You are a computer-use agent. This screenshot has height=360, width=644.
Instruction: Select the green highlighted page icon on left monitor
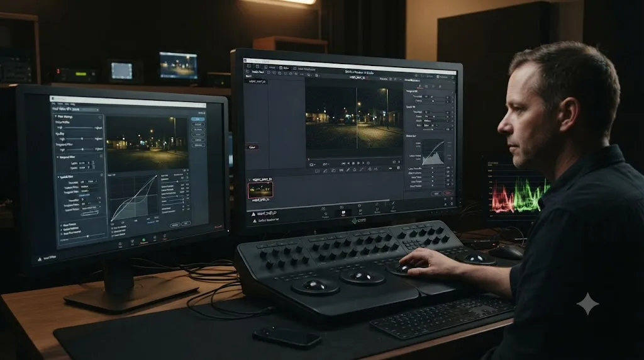click(x=143, y=240)
